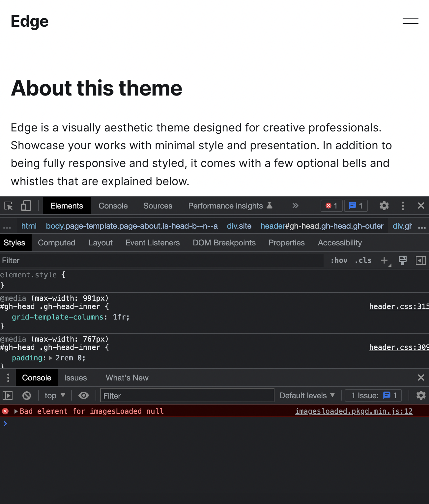Open the Default levels dropdown

(307, 395)
